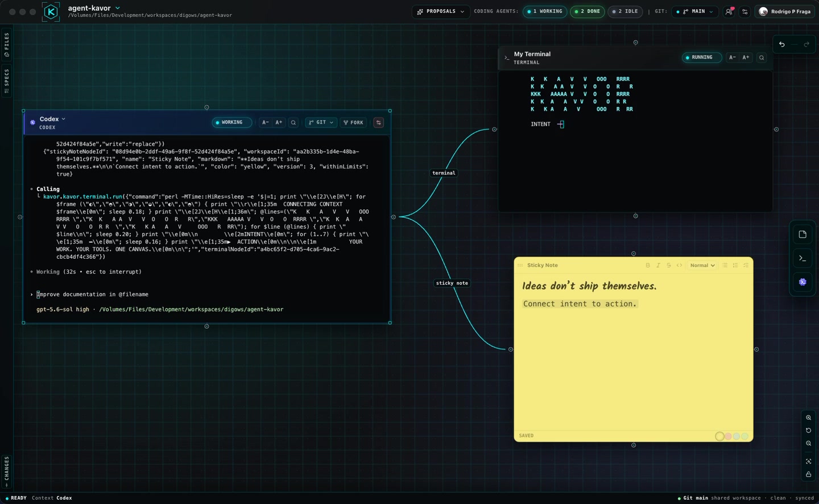Undo the last canvas action
This screenshot has width=819, height=504.
[x=782, y=44]
